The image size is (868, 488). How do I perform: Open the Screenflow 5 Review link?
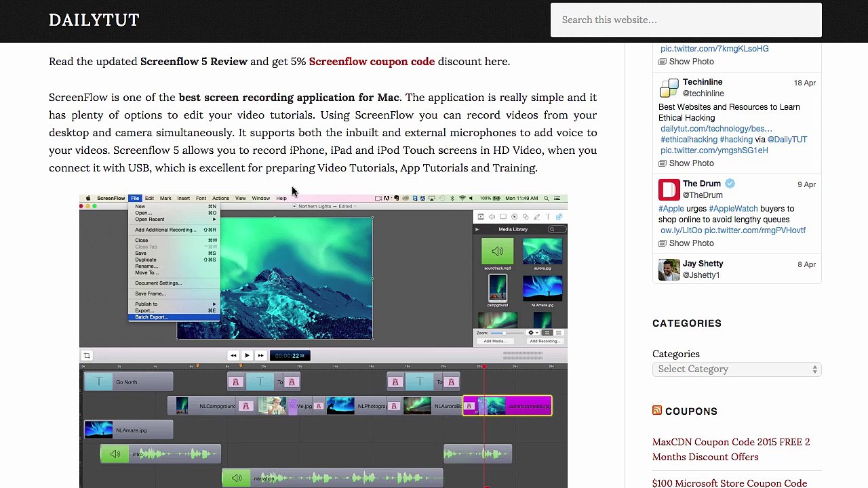[194, 61]
